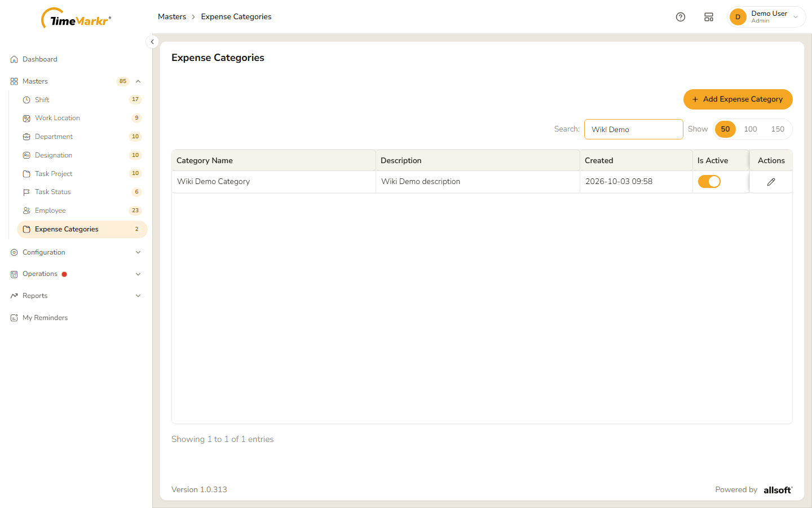Open the Demo User account dropdown
The width and height of the screenshot is (812, 508).
(767, 17)
